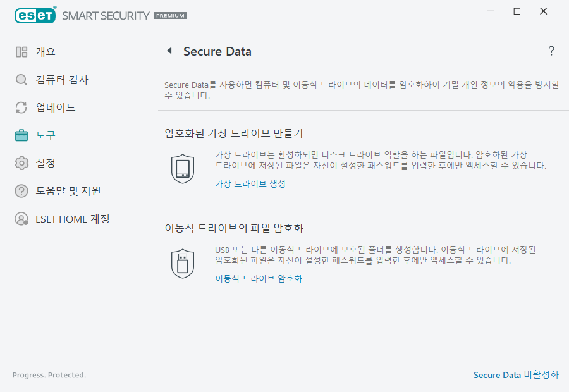Open settings via the 설정 gear icon
This screenshot has width=569, height=392.
pyautogui.click(x=21, y=163)
